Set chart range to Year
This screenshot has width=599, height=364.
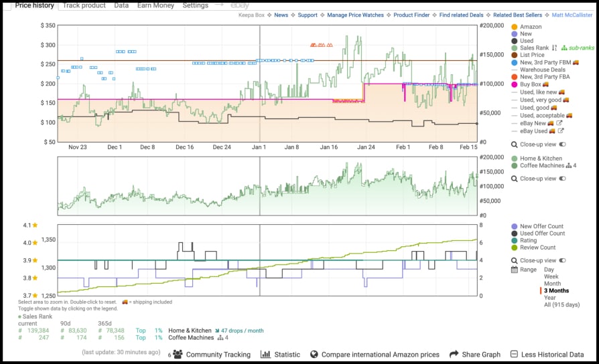click(x=550, y=298)
